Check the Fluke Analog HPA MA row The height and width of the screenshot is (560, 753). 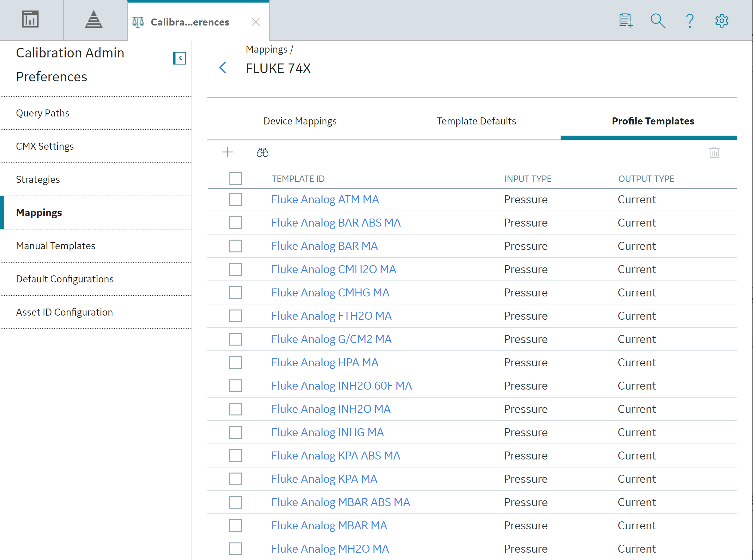[x=235, y=363]
